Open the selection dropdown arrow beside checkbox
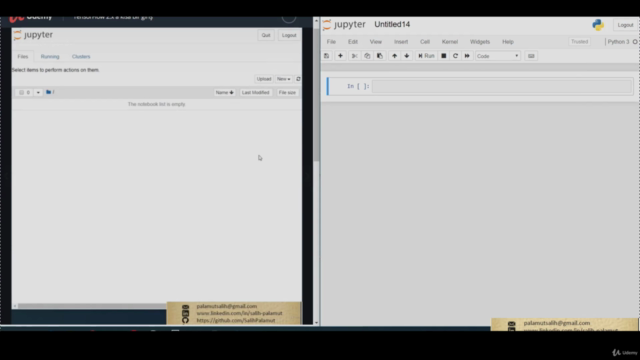 [38, 92]
